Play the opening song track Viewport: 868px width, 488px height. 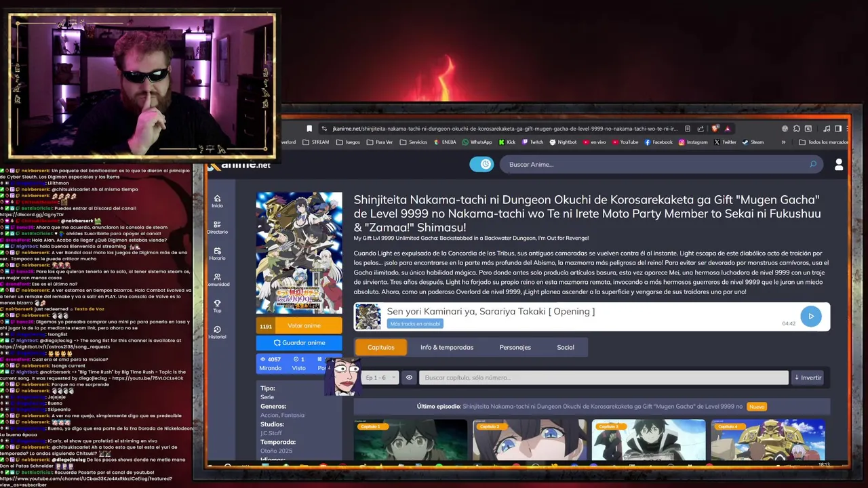tap(810, 316)
